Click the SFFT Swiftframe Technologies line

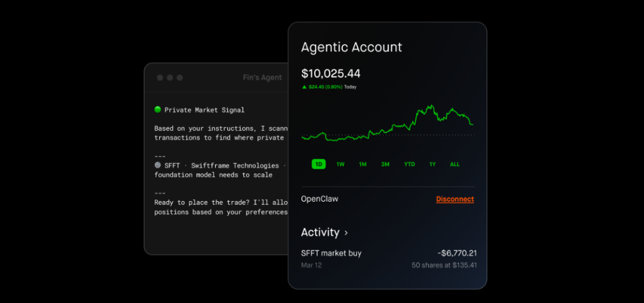(x=219, y=165)
